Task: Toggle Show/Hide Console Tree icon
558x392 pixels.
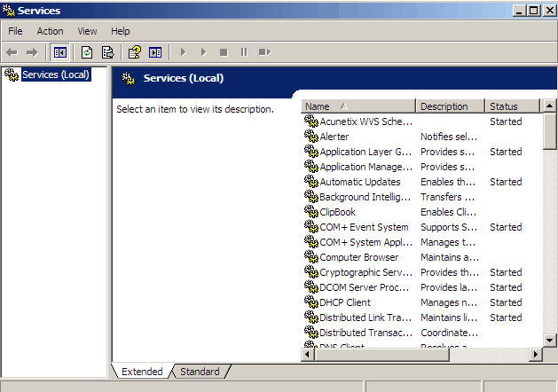Action: point(59,52)
